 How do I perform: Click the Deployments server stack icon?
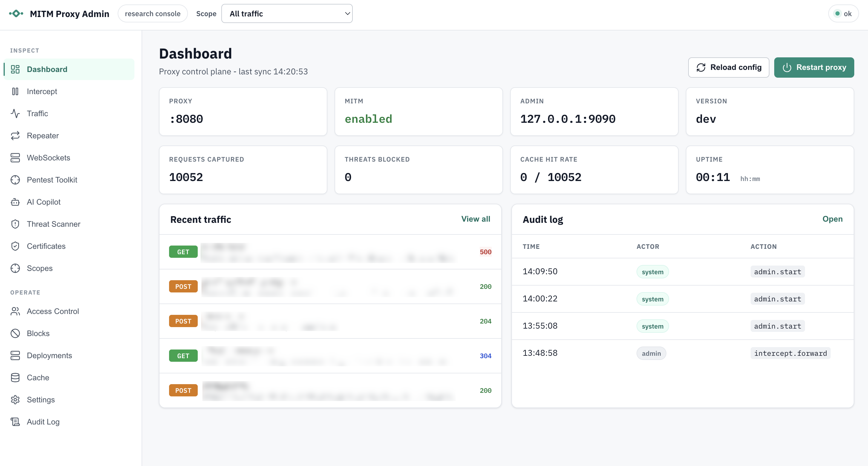click(x=15, y=355)
